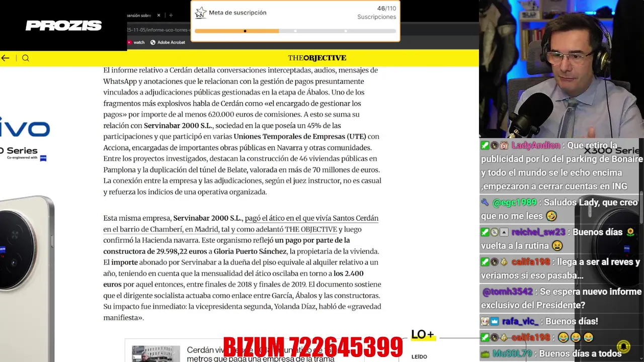
Task: Close the browser tab ending in 'sobre'
Action: coord(158,15)
